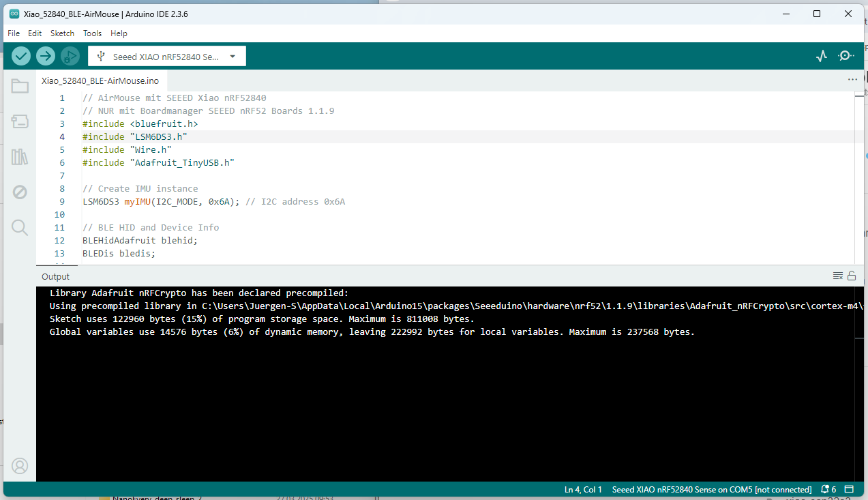Viewport: 868px width, 500px height.
Task: Click the first comment line about AirMouse
Action: coord(175,98)
